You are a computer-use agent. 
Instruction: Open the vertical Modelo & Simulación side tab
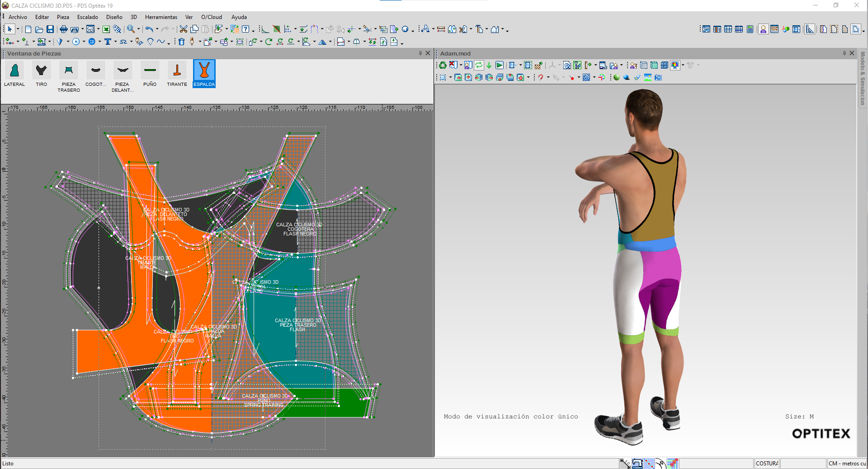[863, 78]
